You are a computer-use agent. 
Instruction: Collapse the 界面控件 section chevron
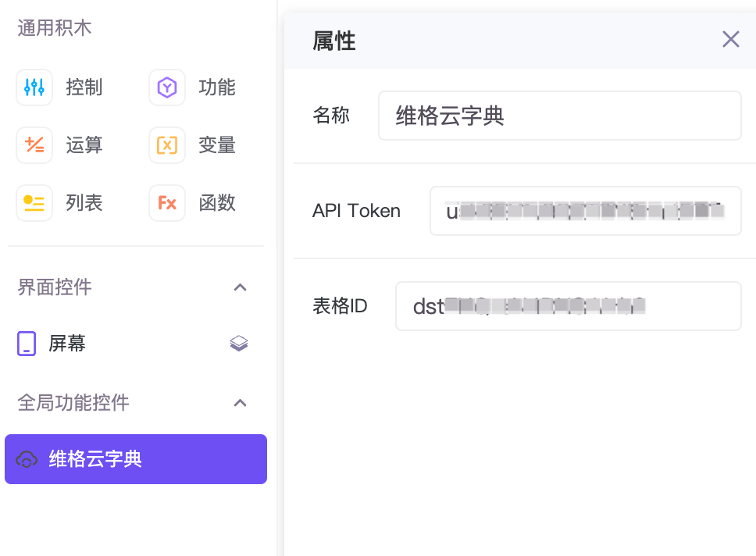(240, 287)
